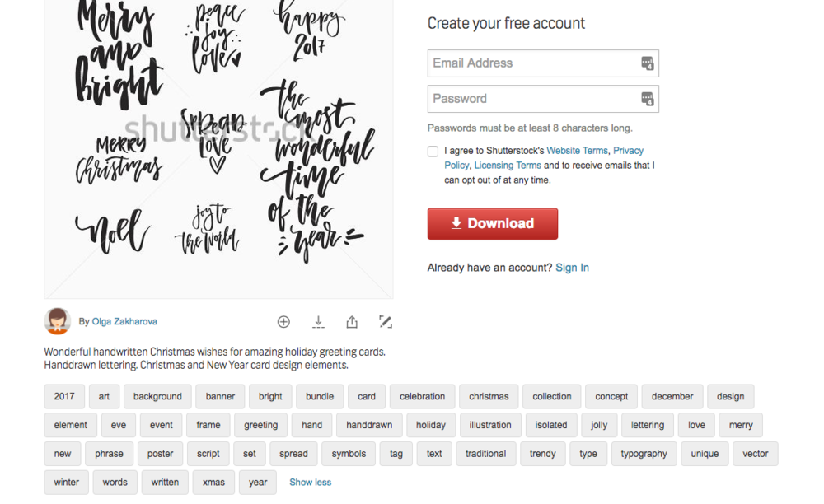
Task: Open the image editor pencil icon
Action: 386,322
